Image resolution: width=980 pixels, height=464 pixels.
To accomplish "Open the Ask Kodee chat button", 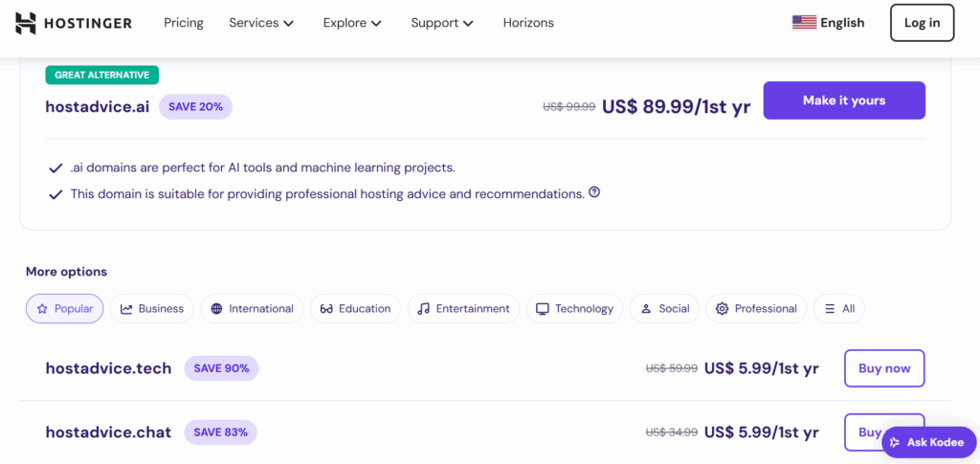I will point(928,442).
